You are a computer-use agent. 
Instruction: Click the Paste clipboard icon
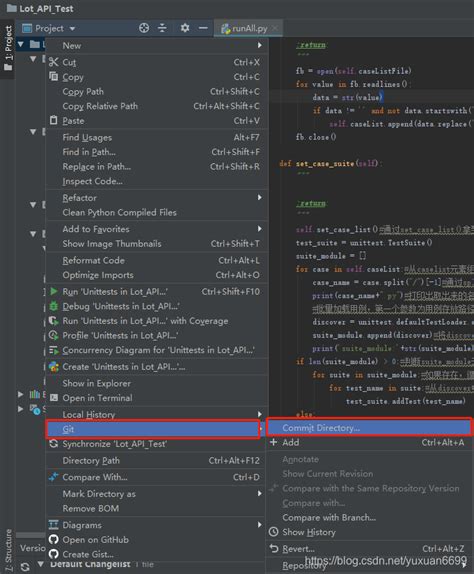(53, 120)
